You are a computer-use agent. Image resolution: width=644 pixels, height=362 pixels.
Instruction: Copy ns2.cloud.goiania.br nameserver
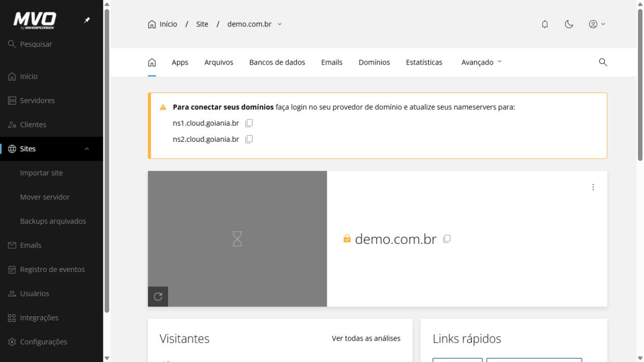pos(249,139)
